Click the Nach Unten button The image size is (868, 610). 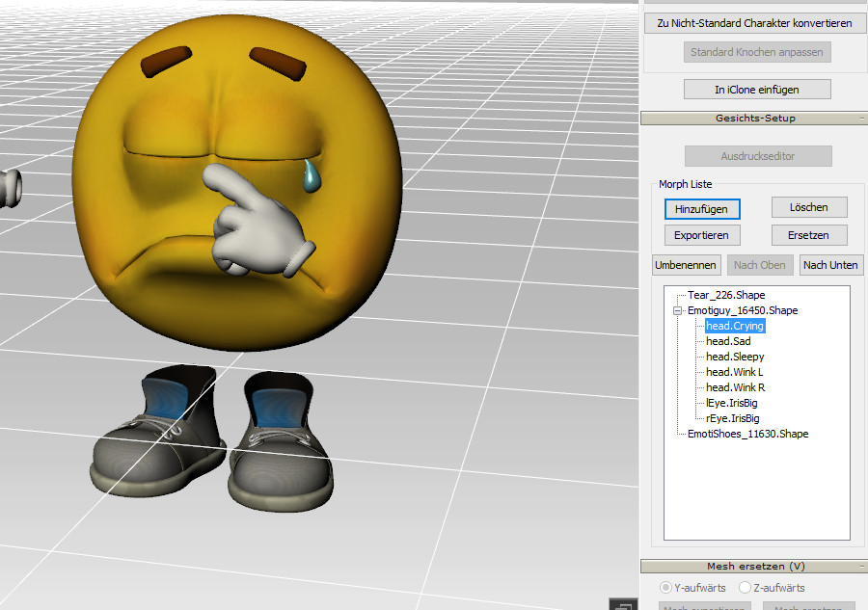(830, 265)
